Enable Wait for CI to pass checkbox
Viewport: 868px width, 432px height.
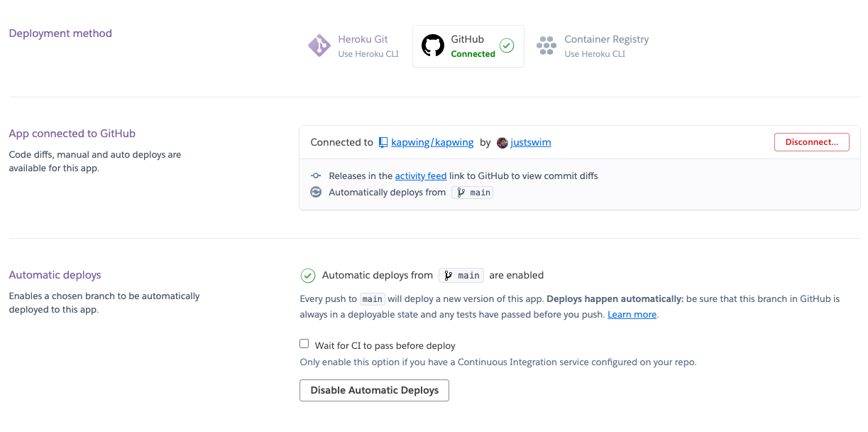(304, 344)
